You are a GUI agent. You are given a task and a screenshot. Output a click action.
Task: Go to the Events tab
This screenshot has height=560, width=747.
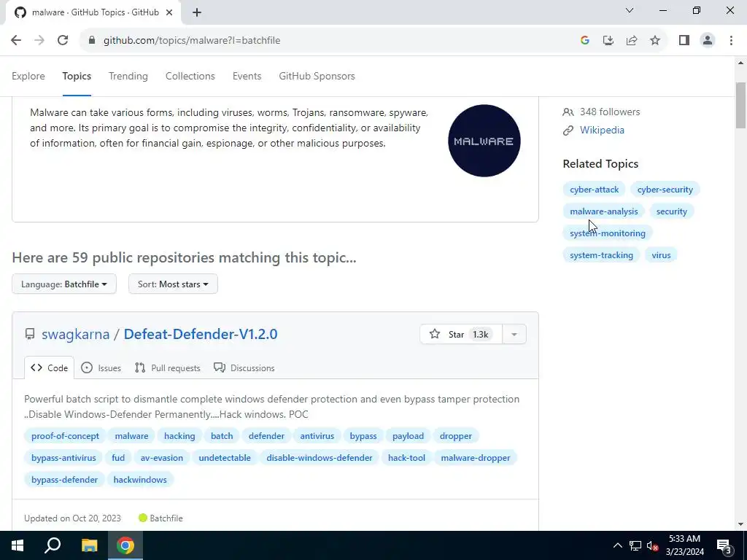point(247,76)
